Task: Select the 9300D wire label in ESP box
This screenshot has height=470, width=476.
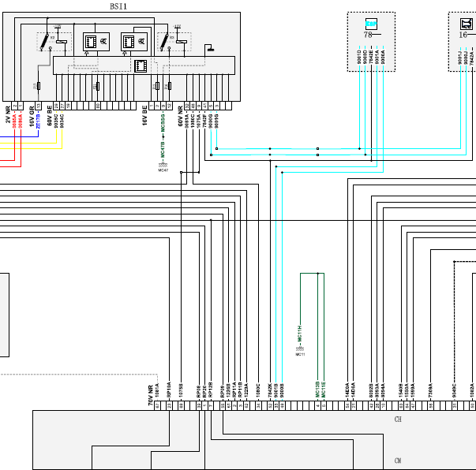Action: (x=365, y=57)
